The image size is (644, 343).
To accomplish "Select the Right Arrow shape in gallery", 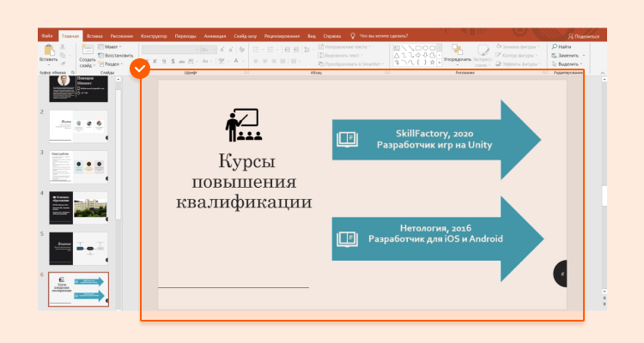I will (418, 55).
